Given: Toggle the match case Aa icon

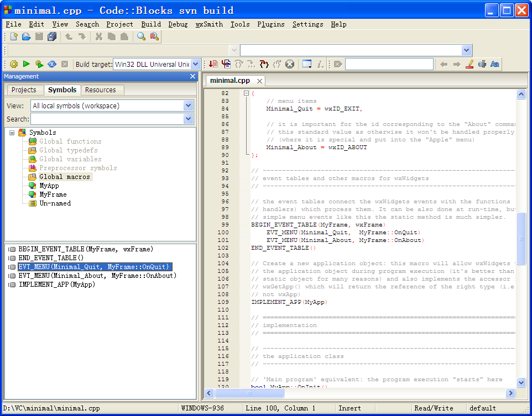Looking at the screenshot, I should tap(495, 64).
